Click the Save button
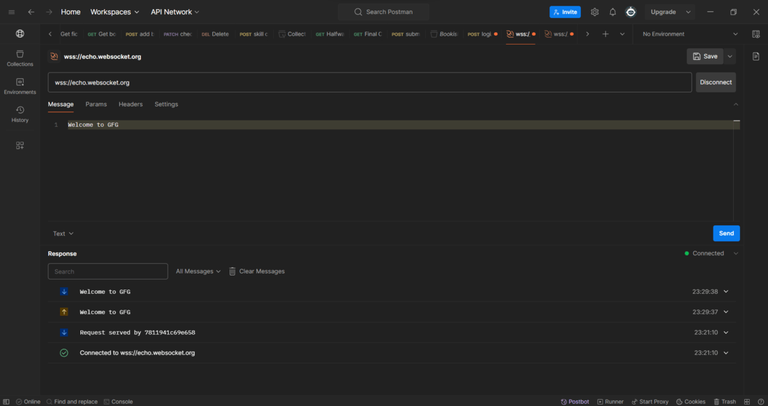This screenshot has width=768, height=406. click(705, 56)
